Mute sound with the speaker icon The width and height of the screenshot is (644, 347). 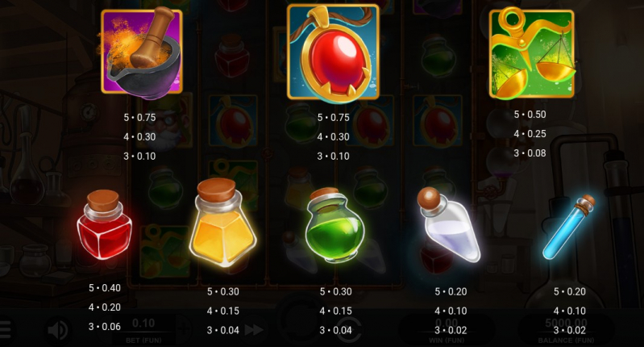coord(58,330)
